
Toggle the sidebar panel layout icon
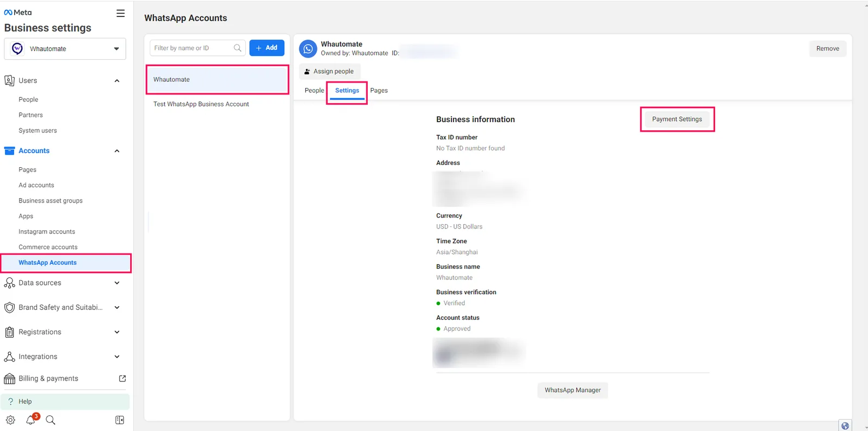point(120,420)
